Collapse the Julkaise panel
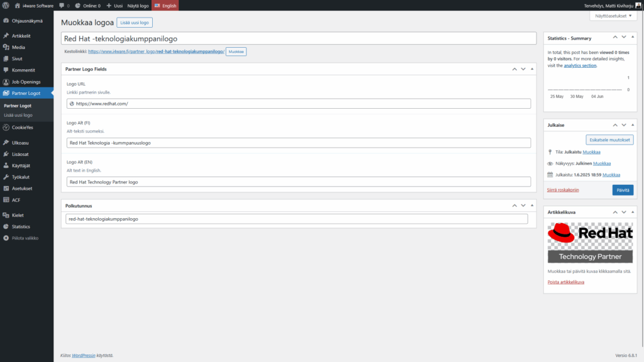 point(633,125)
